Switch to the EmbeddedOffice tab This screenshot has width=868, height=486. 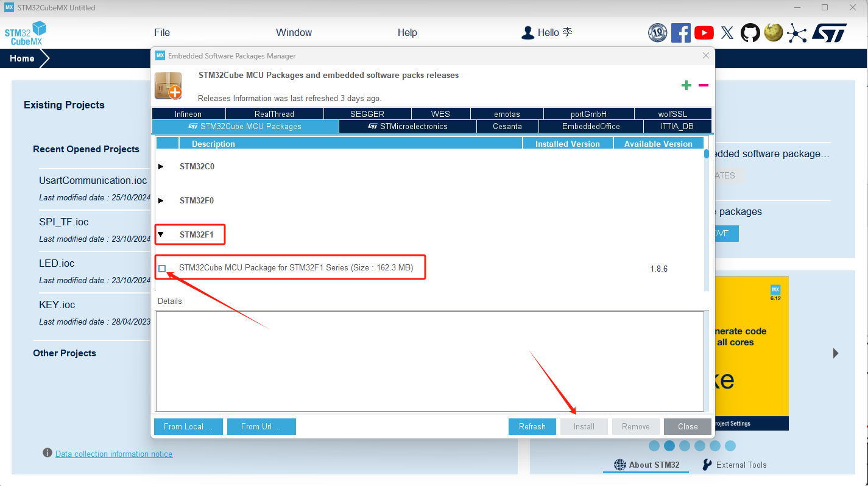point(591,127)
